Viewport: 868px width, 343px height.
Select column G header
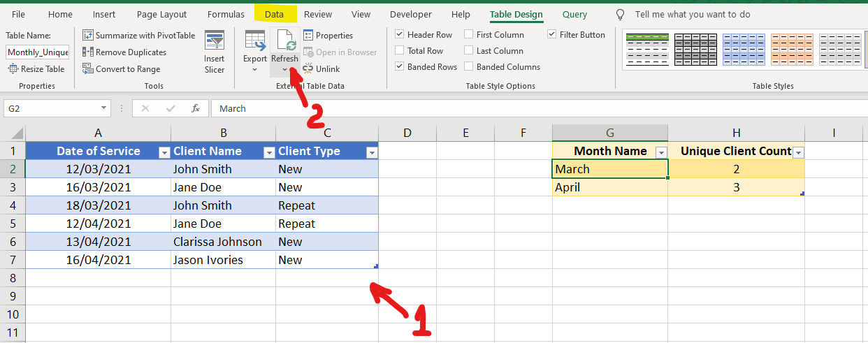pyautogui.click(x=610, y=133)
